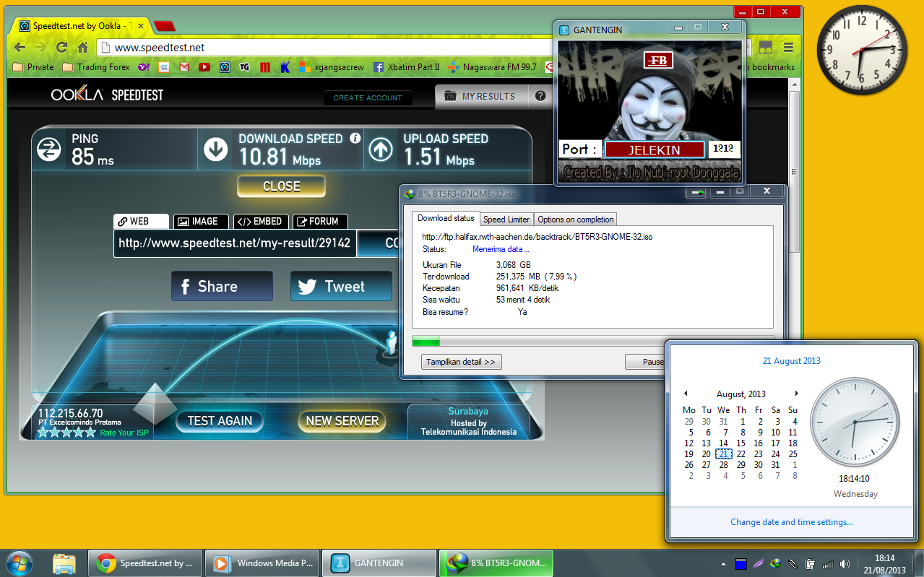Click TEST AGAIN button
The image size is (924, 577).
[x=220, y=421]
